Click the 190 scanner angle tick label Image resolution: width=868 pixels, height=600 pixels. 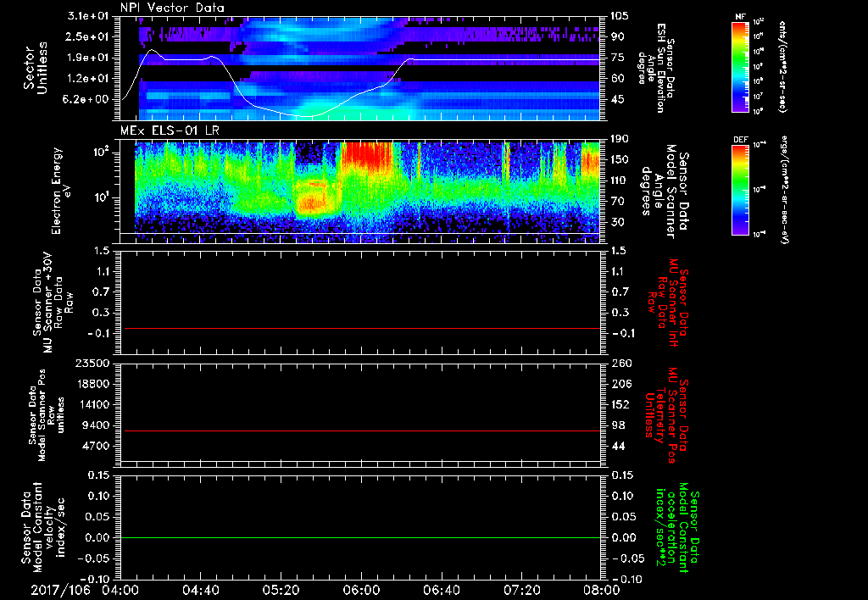tap(618, 139)
